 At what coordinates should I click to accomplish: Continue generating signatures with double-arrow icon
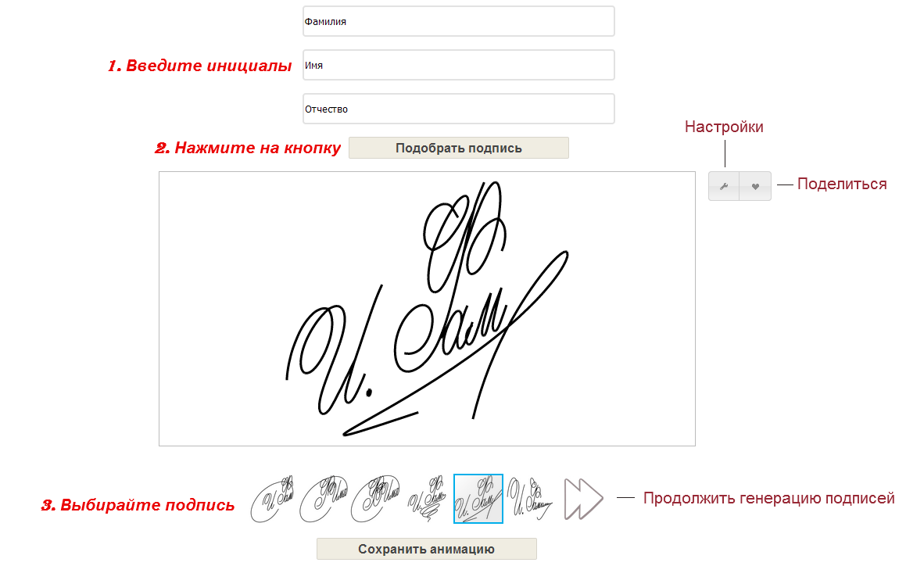point(583,499)
